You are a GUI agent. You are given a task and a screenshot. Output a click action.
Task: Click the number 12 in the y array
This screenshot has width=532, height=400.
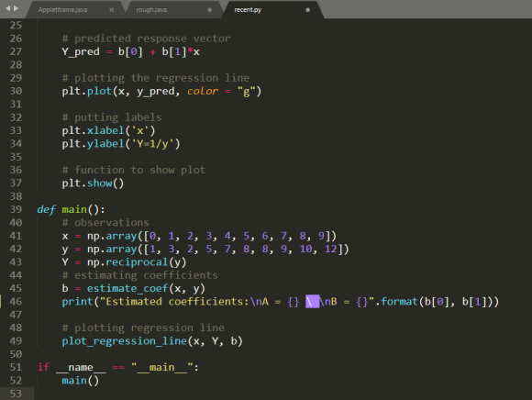point(331,249)
